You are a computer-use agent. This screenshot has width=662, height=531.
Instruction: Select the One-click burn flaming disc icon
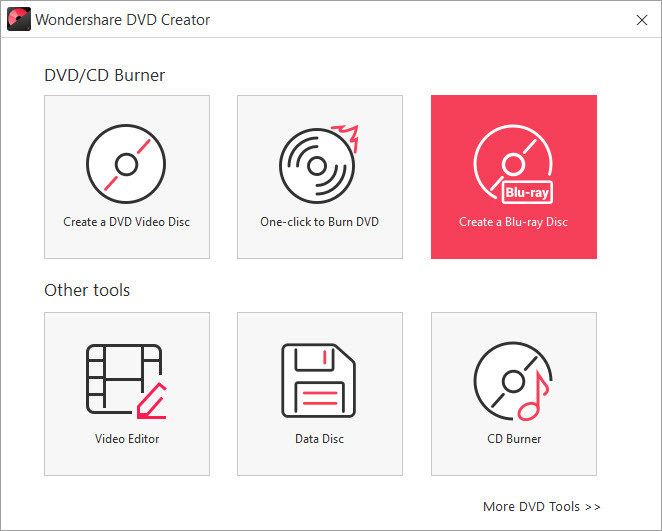[x=318, y=165]
